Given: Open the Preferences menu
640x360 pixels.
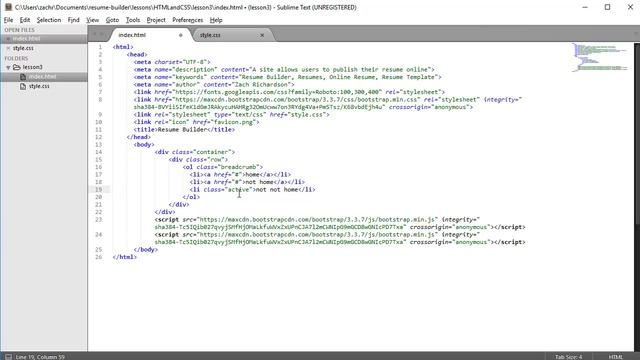Looking at the screenshot, I should [187, 20].
